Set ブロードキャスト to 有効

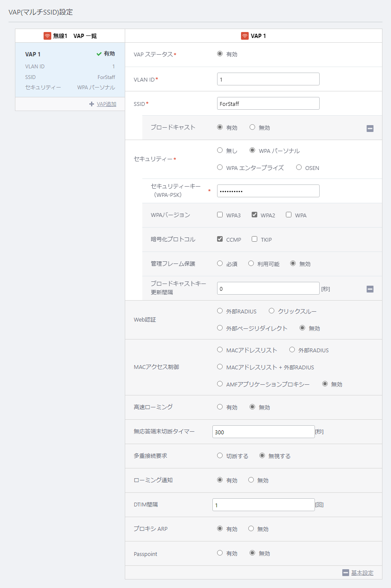pyautogui.click(x=220, y=127)
